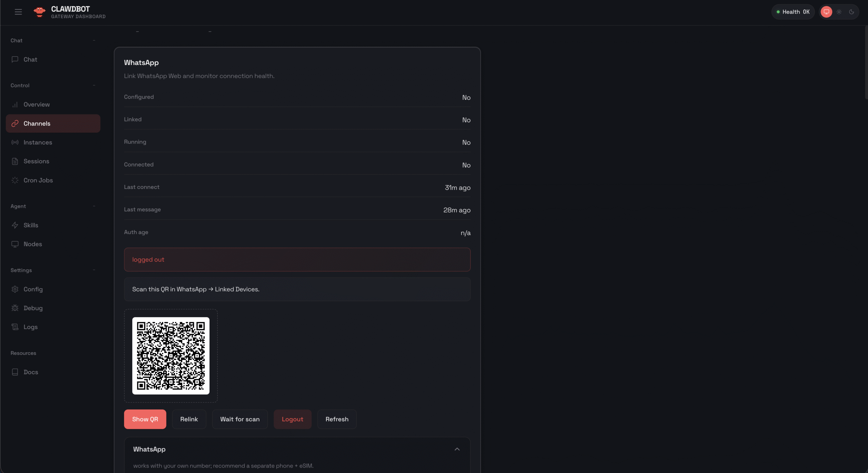
Task: Click the Clawdbot lobster logo
Action: point(40,12)
